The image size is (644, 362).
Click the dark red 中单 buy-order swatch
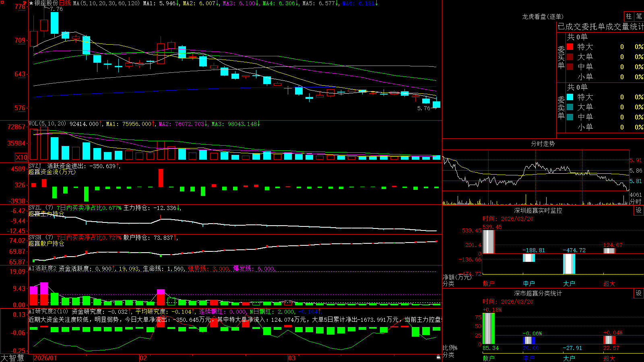pos(570,67)
